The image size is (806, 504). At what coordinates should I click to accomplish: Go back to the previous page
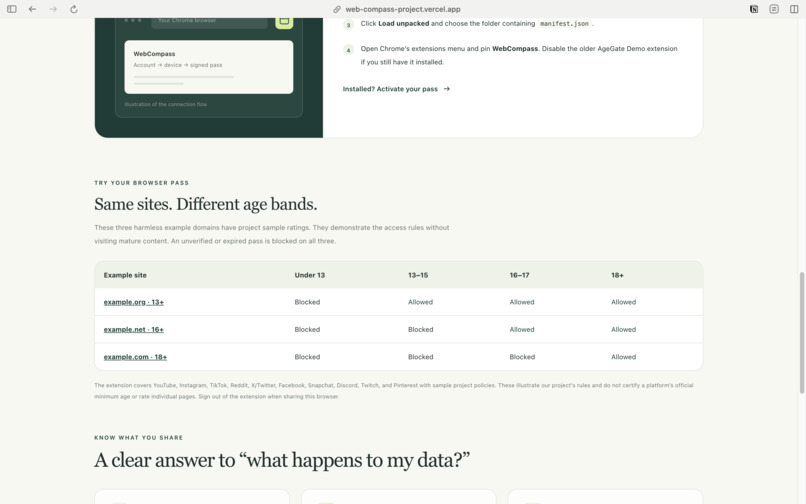point(32,9)
